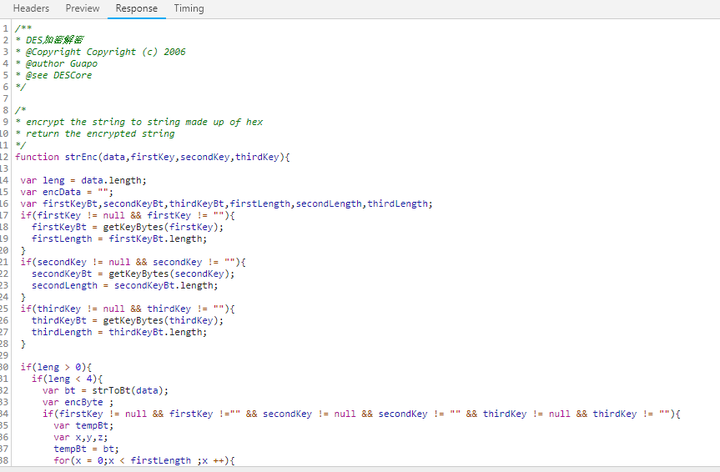Switch to the Headers tab
Screen dimensions: 720x472
(31, 8)
